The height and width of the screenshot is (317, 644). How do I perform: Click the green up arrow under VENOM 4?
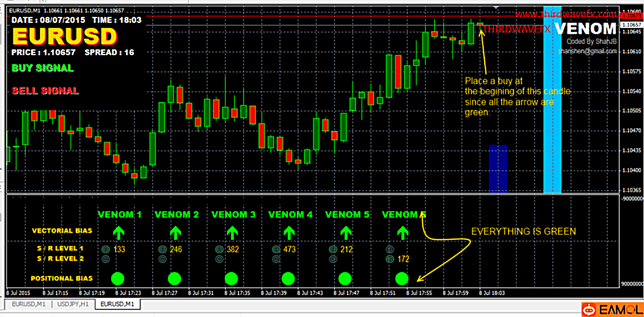point(289,233)
